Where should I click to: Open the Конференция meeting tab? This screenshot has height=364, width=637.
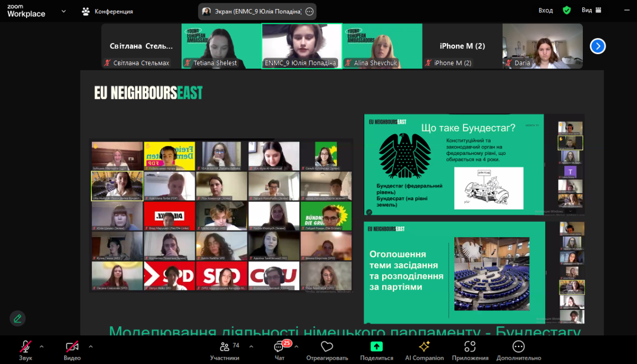point(108,11)
